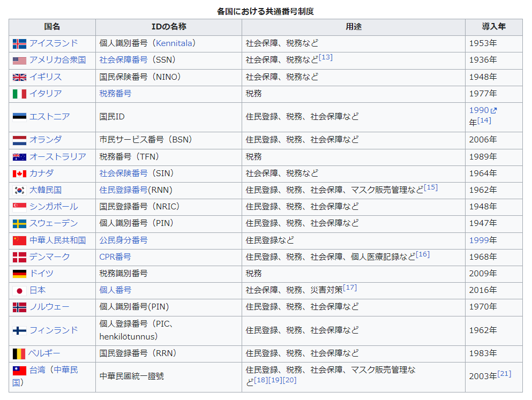Click the Norway flag icon
Image resolution: width=532 pixels, height=400 pixels.
point(19,307)
